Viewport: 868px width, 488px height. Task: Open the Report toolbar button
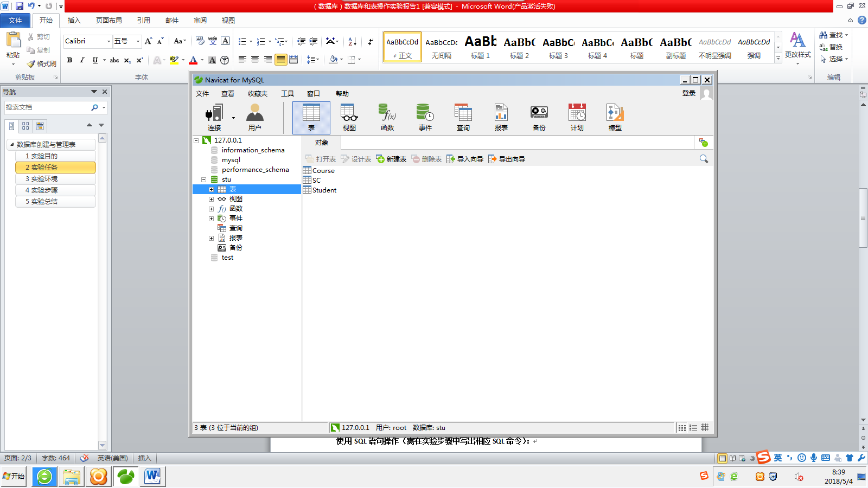point(501,118)
